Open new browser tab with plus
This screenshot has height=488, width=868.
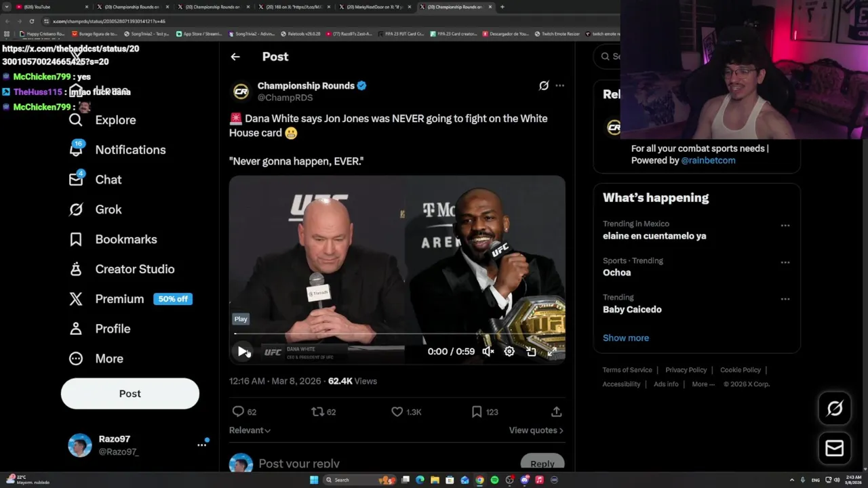click(x=502, y=7)
